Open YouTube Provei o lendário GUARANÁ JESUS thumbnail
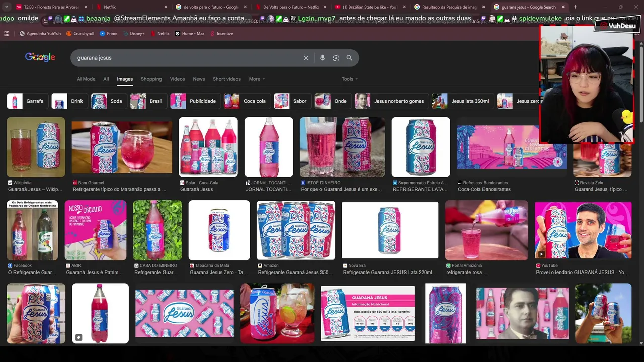This screenshot has width=644, height=362. coord(583,230)
